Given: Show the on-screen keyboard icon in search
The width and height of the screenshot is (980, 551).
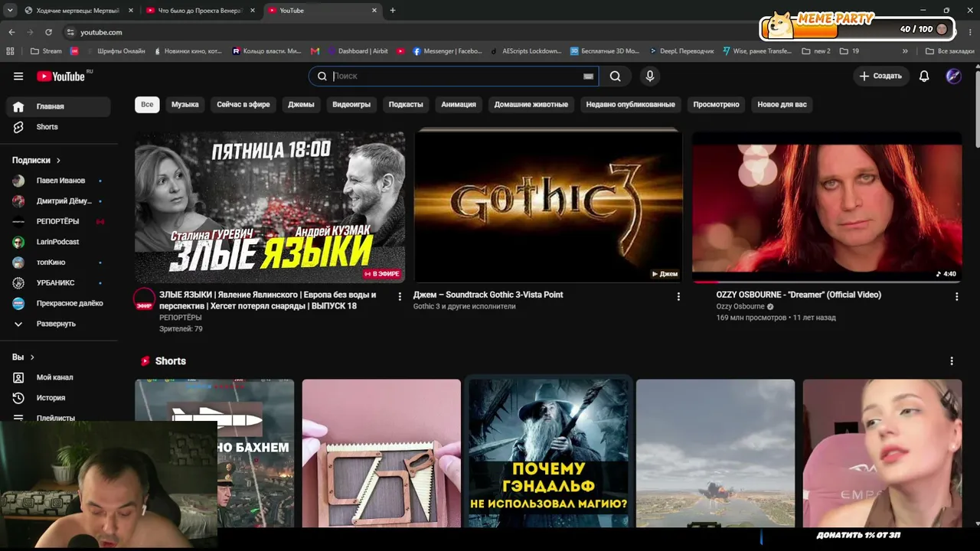Looking at the screenshot, I should point(588,76).
